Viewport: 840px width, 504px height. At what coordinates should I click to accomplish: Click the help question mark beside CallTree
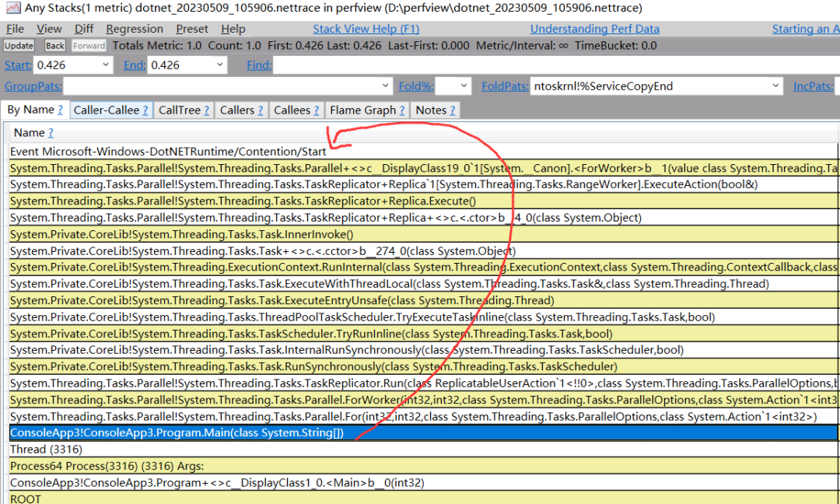point(207,110)
